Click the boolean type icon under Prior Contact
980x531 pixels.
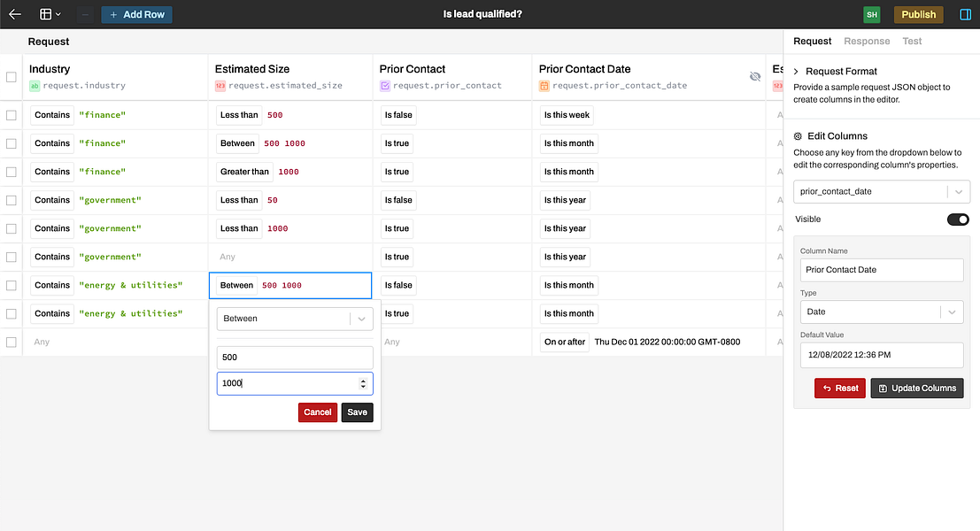(x=385, y=86)
